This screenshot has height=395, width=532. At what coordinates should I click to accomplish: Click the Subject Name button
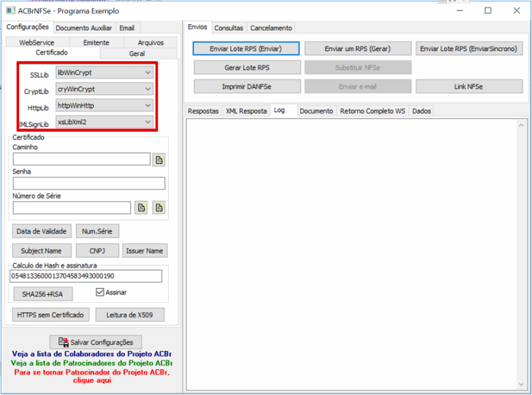coord(42,250)
